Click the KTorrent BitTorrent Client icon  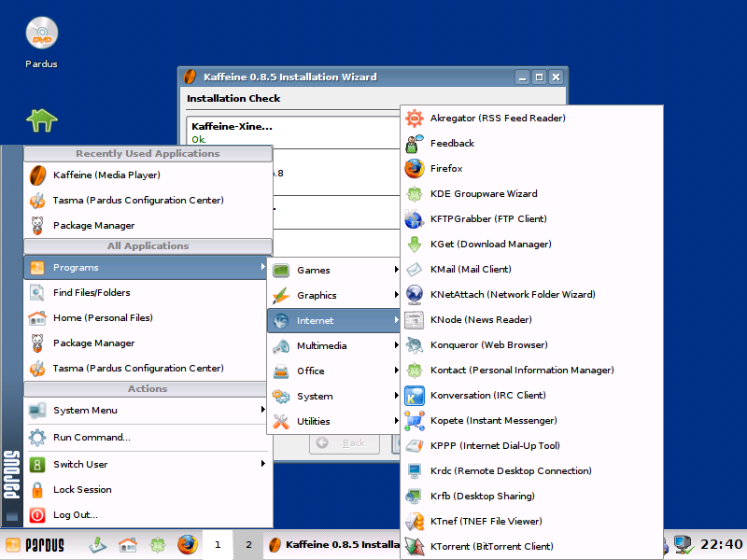(415, 547)
